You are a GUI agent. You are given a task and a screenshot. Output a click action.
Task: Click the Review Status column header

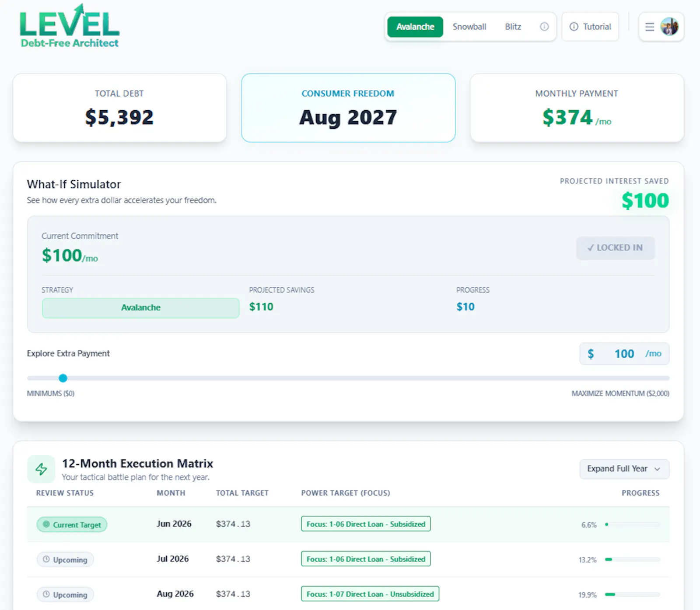(x=65, y=493)
